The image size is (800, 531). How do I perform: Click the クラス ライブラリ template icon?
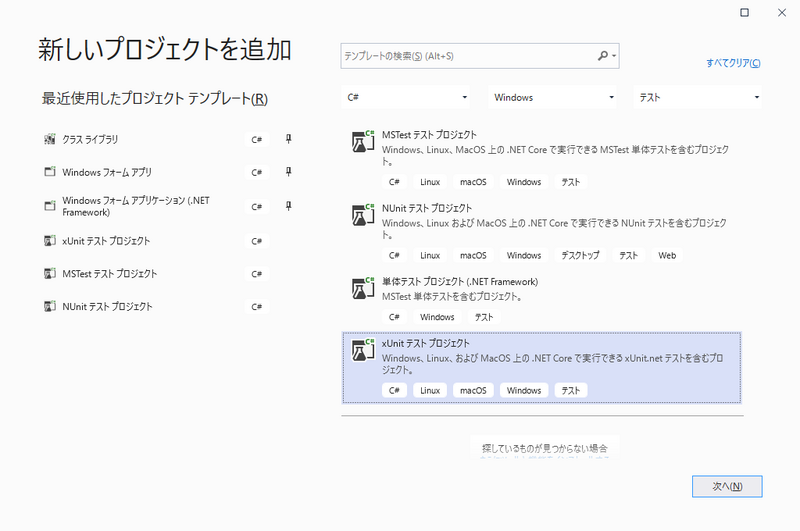coord(49,139)
